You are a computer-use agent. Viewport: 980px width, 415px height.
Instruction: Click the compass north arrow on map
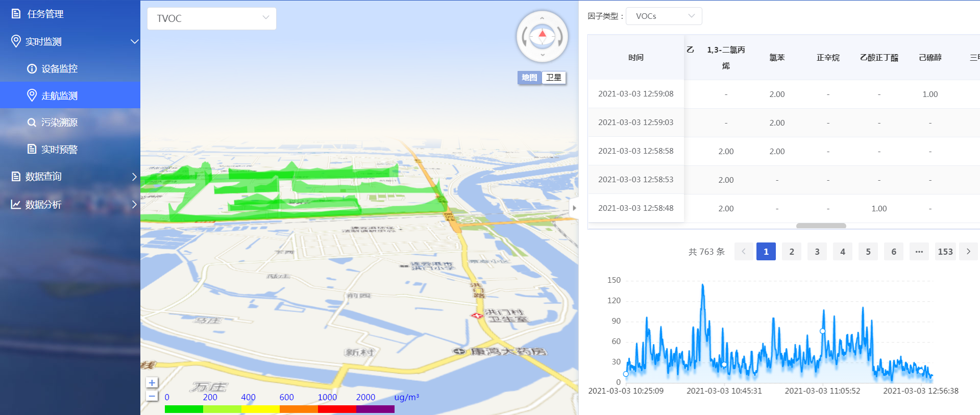pyautogui.click(x=542, y=35)
